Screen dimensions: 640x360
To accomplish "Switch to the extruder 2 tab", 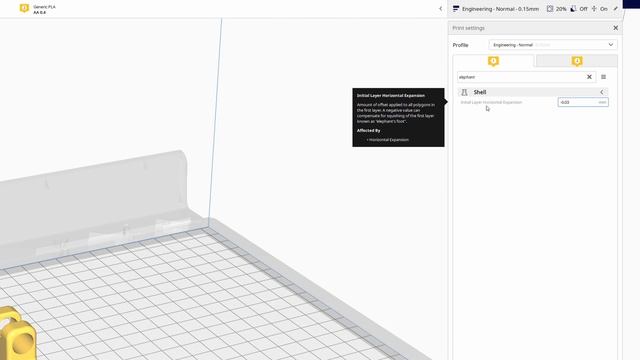I will 577,61.
